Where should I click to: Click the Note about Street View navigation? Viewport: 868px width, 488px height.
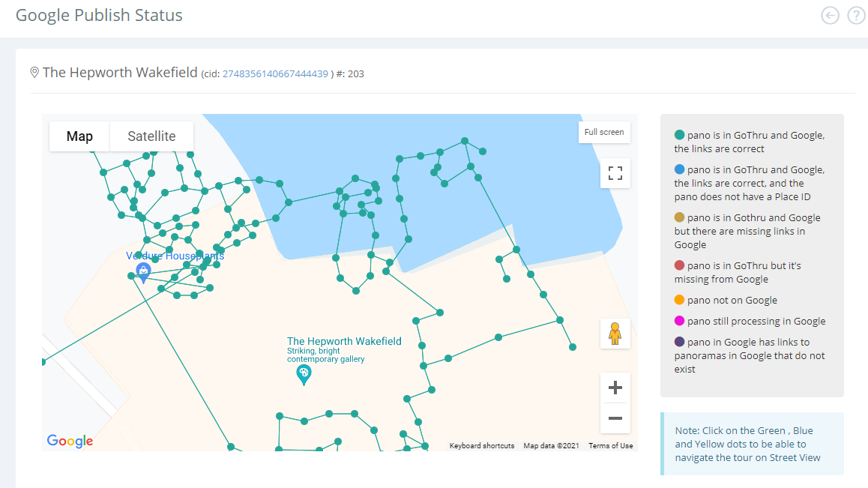[x=753, y=444]
